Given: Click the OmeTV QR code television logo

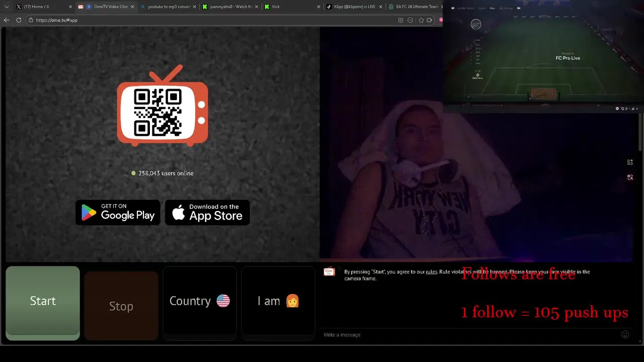Looking at the screenshot, I should click(x=163, y=106).
